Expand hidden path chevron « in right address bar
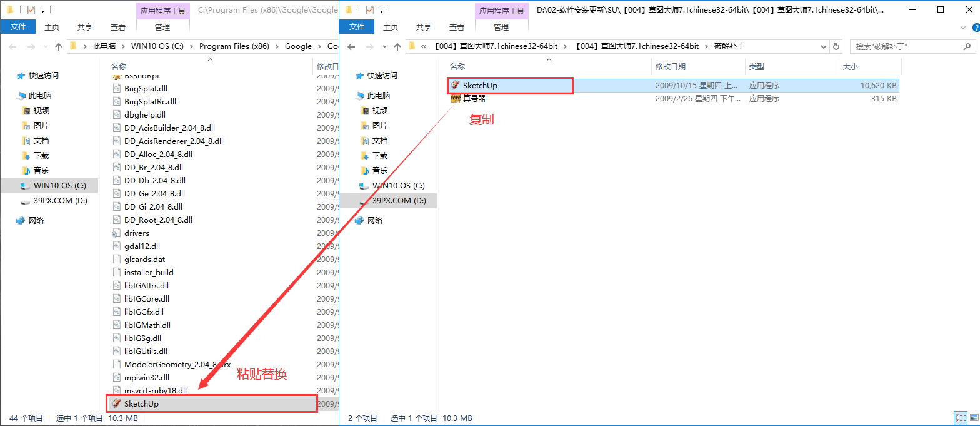980x426 pixels. (424, 46)
